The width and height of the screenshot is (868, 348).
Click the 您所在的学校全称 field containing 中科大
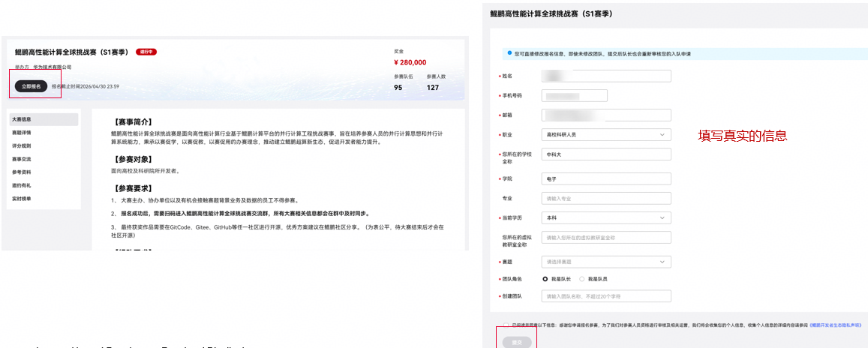coord(606,154)
